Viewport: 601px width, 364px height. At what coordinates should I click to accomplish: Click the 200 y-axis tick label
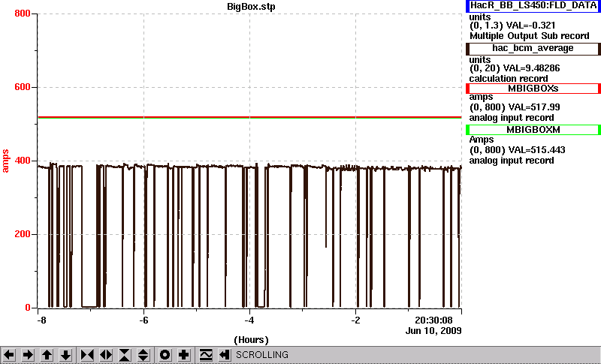tap(23, 234)
